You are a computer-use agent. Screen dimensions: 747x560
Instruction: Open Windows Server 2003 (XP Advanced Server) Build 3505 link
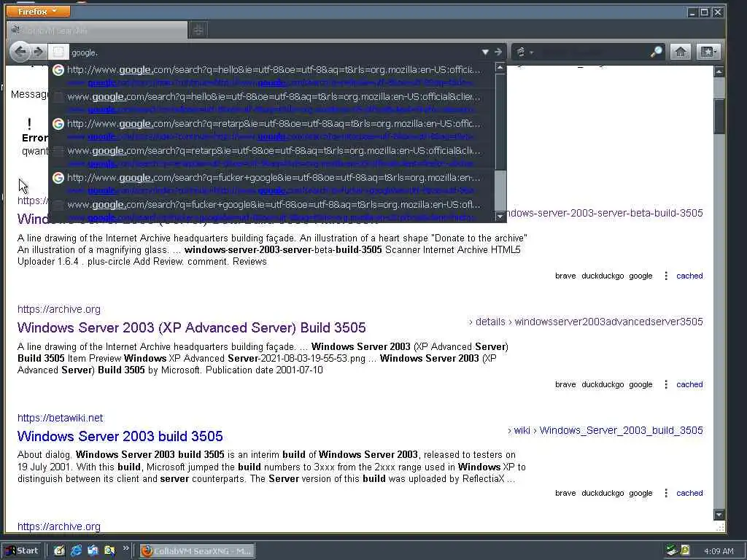pyautogui.click(x=192, y=327)
